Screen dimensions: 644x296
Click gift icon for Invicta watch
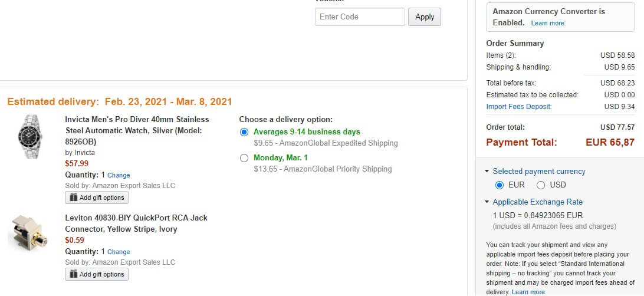tap(73, 198)
